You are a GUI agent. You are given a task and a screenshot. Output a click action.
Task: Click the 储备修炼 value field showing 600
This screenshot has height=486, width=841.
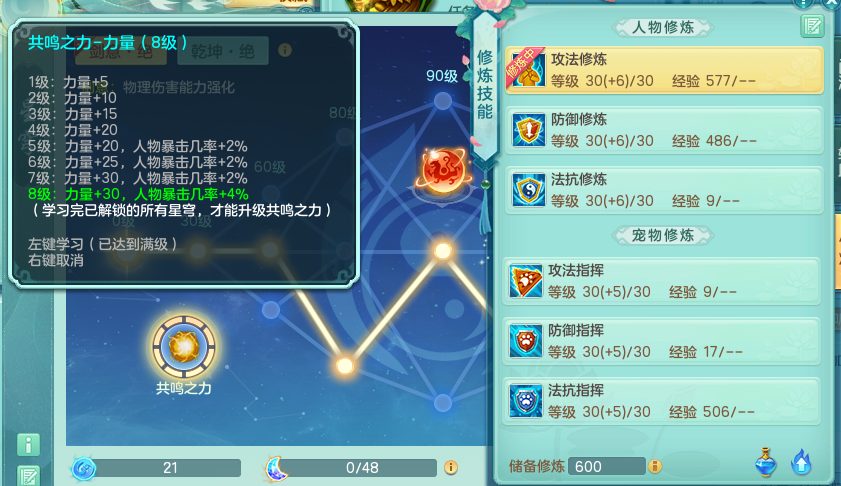pos(607,466)
